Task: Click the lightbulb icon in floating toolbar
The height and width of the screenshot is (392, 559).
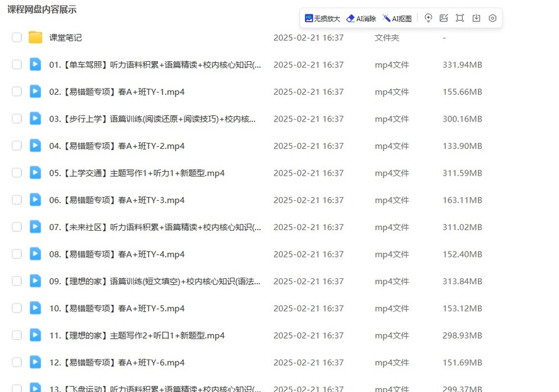Action: pyautogui.click(x=428, y=18)
